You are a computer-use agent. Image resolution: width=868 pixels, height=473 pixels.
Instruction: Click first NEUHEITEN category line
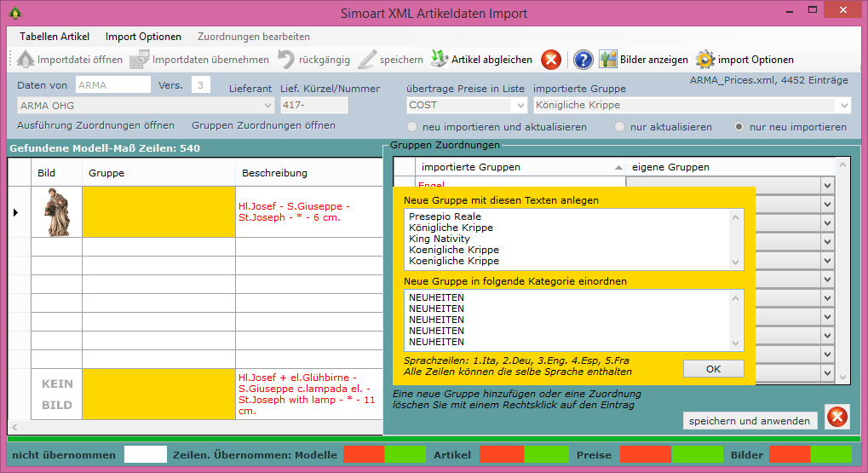point(436,297)
